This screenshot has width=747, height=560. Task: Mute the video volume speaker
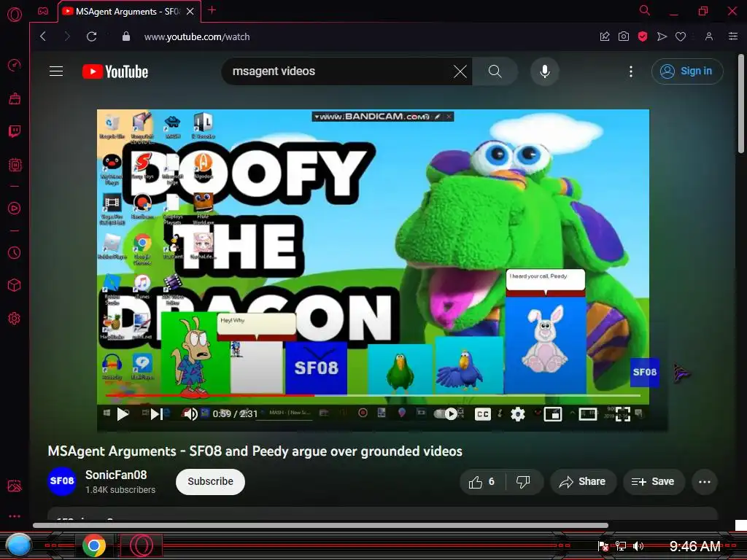click(190, 414)
